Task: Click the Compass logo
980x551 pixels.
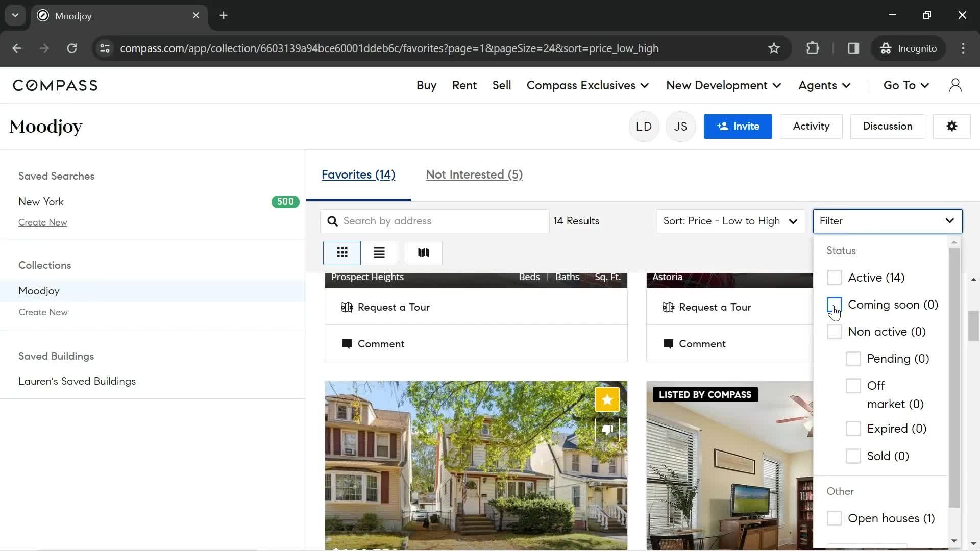Action: [55, 85]
